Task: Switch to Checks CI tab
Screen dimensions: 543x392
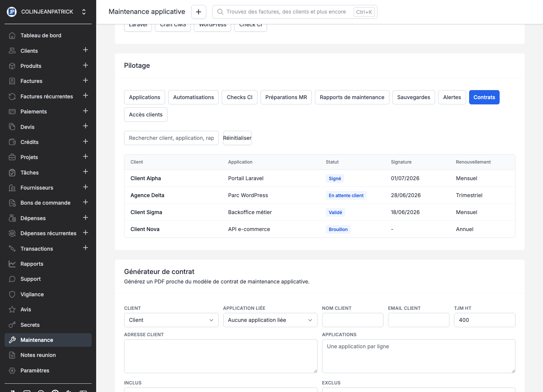Action: pyautogui.click(x=239, y=97)
